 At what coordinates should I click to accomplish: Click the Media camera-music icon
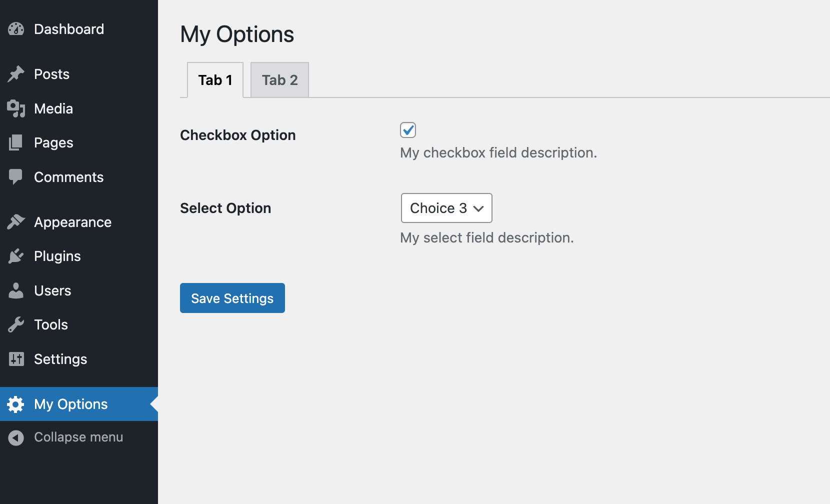tap(16, 108)
